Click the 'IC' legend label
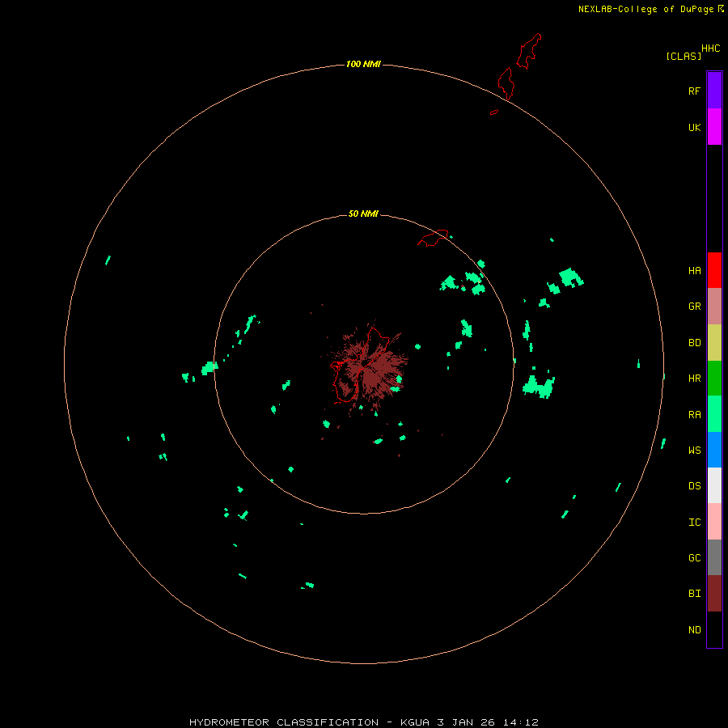The height and width of the screenshot is (728, 728). point(695,522)
